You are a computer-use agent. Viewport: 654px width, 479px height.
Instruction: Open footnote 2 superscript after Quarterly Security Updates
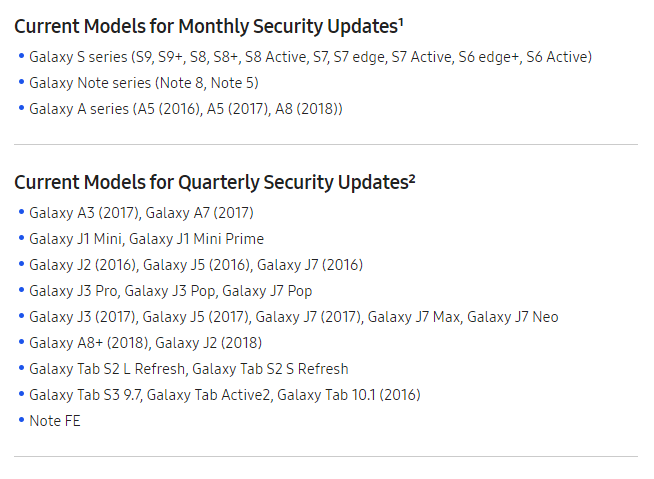pos(412,176)
